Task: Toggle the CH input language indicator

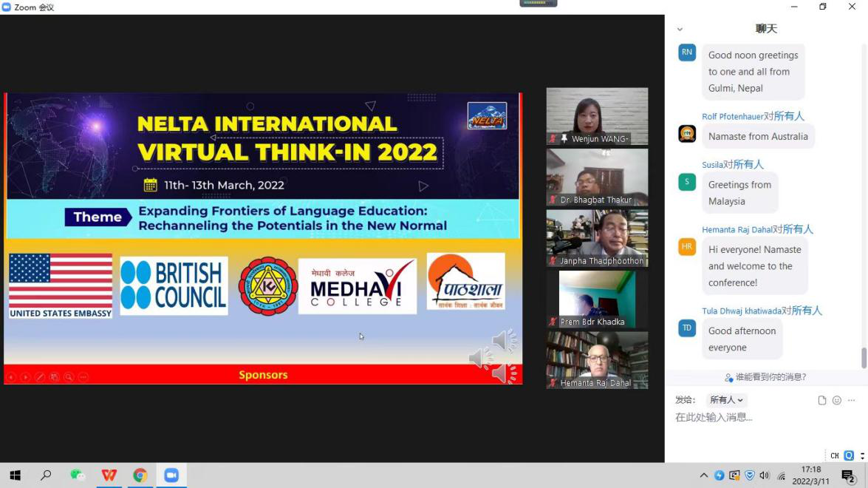Action: [x=835, y=455]
